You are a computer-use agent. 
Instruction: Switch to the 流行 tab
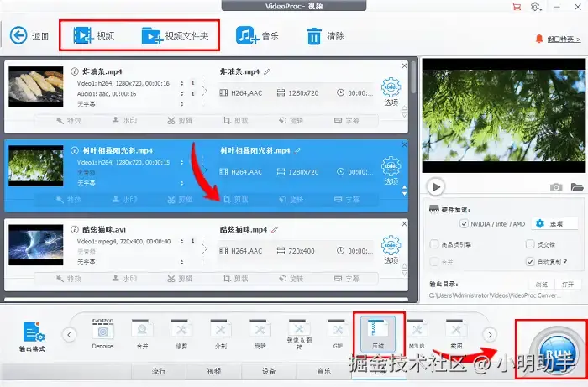(158, 371)
